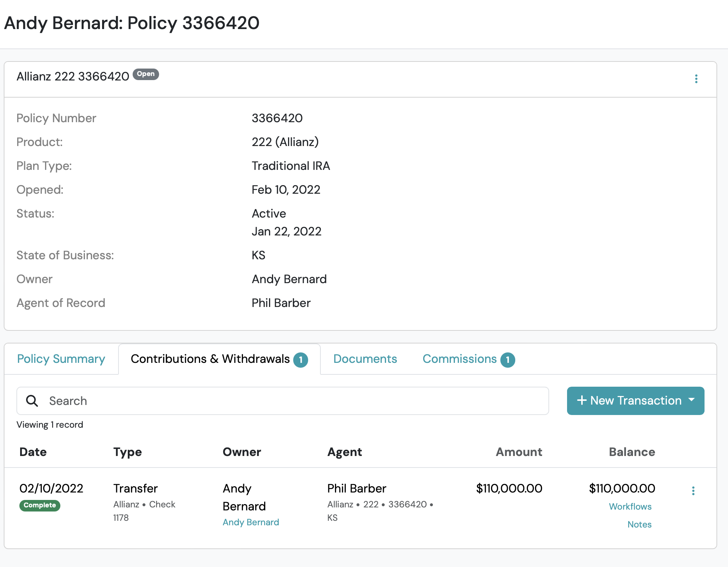728x567 pixels.
Task: Select the Contributions & Withdrawals tab
Action: pos(219,359)
